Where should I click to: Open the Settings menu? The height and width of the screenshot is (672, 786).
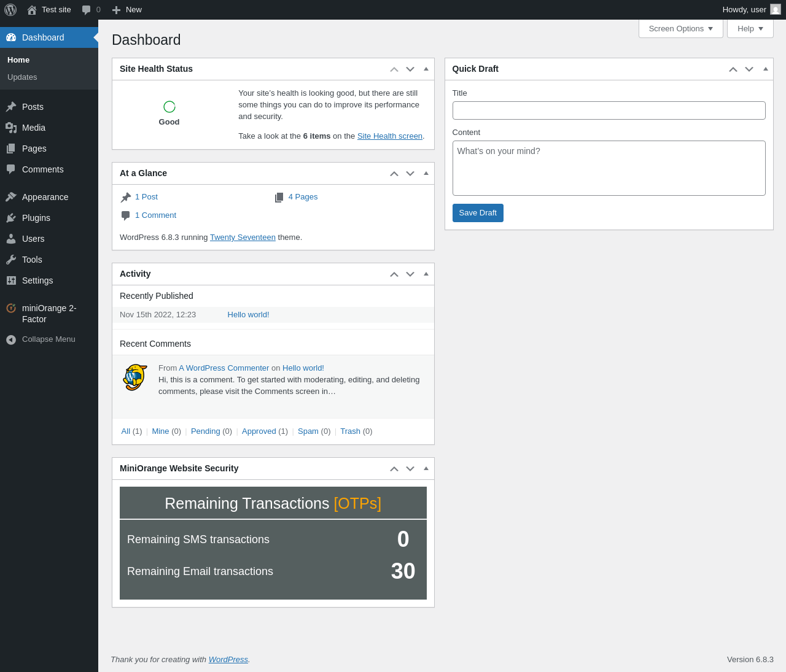coord(49,280)
